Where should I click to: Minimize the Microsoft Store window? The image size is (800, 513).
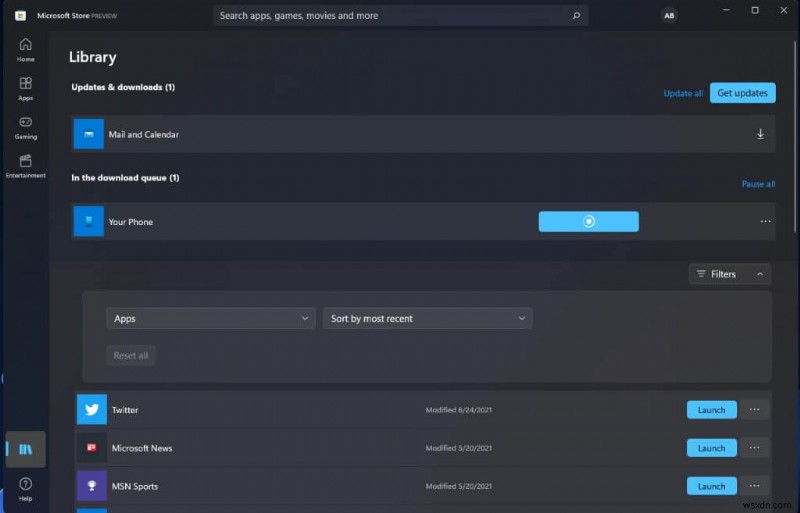click(726, 10)
